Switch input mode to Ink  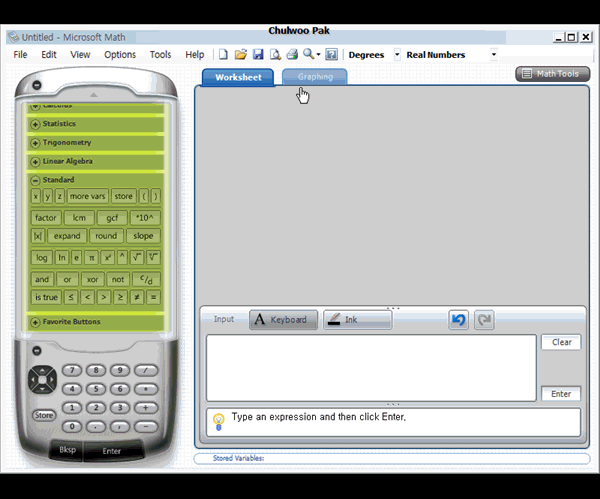point(358,320)
